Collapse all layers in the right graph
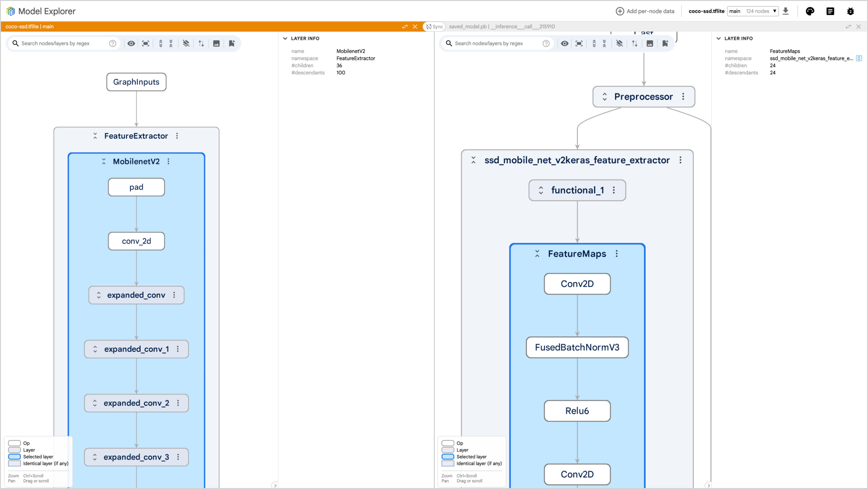868x489 pixels. tap(605, 43)
